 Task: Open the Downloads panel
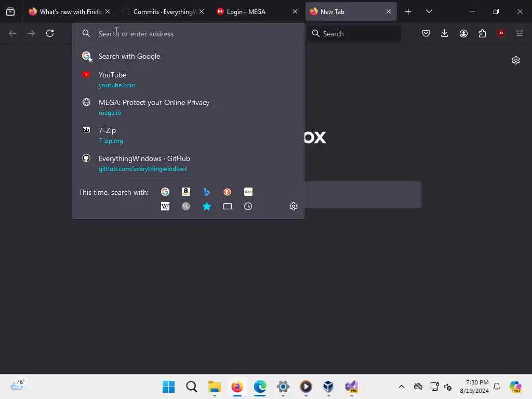coord(445,33)
